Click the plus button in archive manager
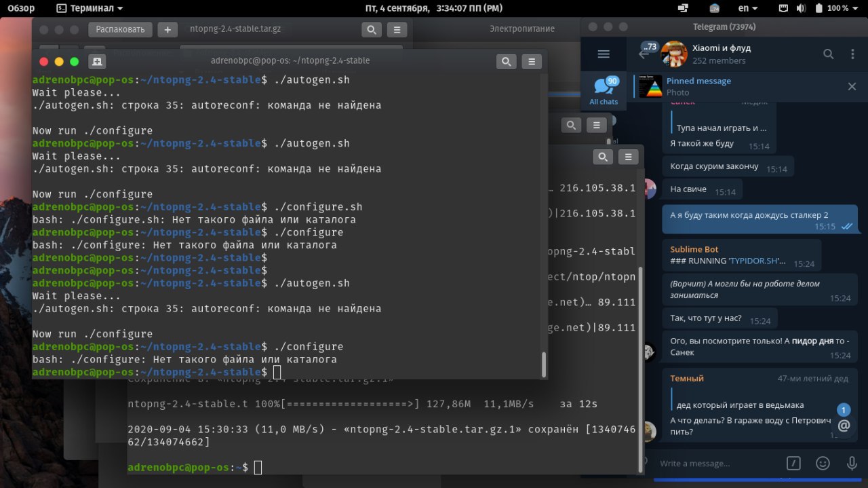868x488 pixels. (167, 29)
